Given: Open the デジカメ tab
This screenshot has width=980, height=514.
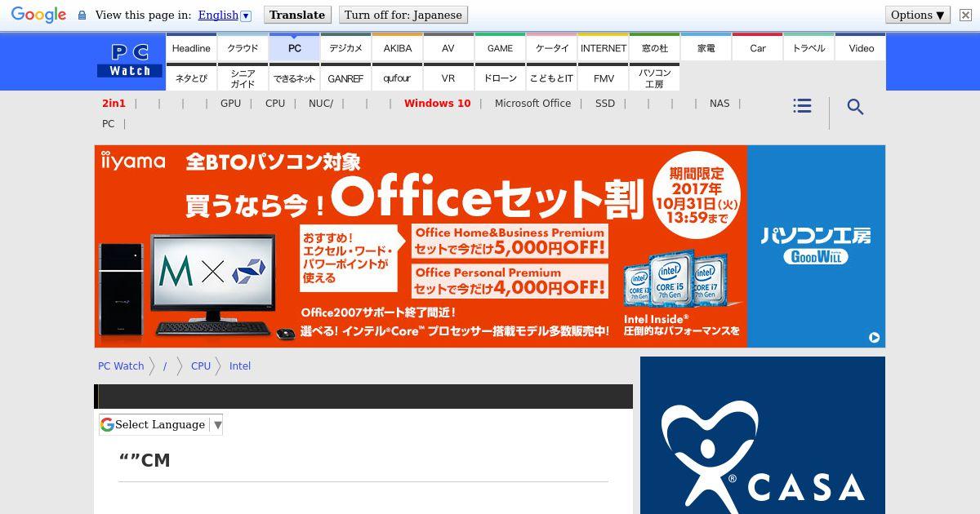Looking at the screenshot, I should click(x=345, y=47).
